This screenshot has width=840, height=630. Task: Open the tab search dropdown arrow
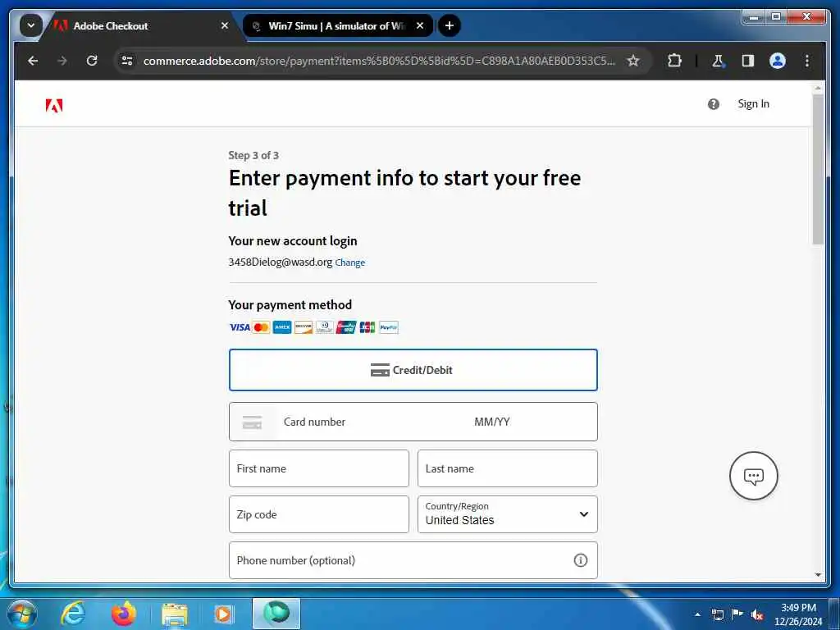point(30,25)
